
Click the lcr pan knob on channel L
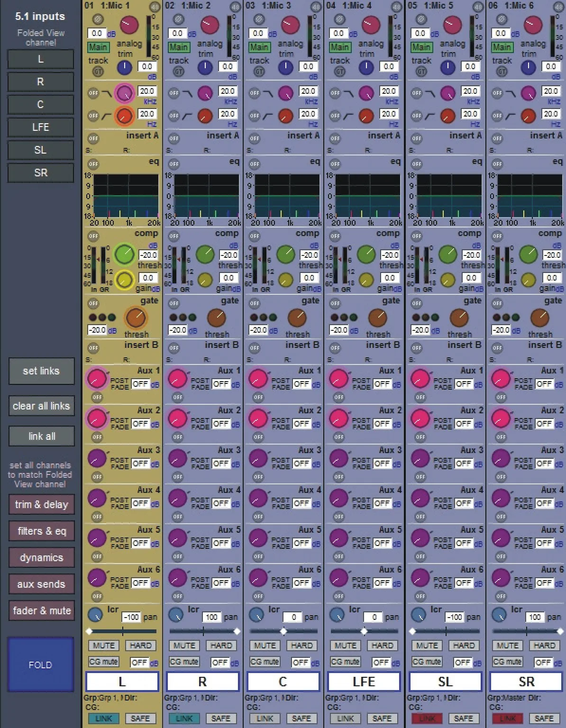click(95, 615)
